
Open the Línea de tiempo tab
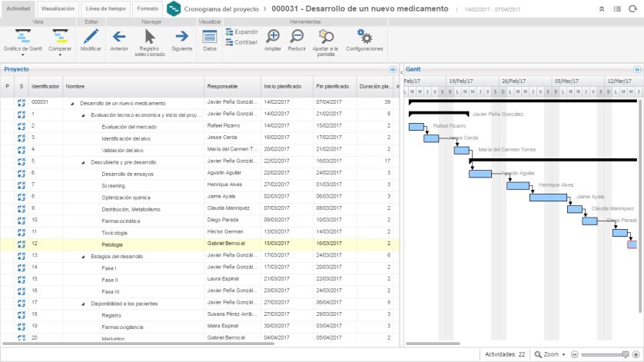tap(105, 8)
